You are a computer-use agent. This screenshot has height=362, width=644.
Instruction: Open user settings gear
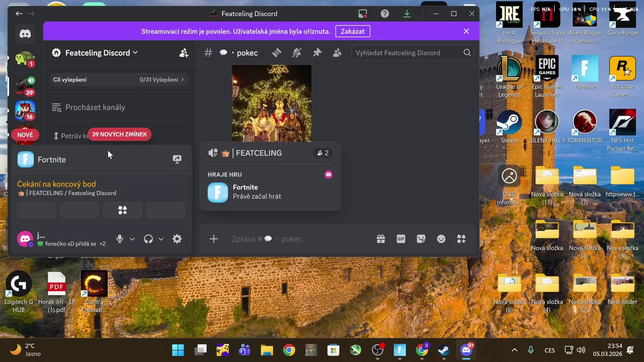point(177,239)
